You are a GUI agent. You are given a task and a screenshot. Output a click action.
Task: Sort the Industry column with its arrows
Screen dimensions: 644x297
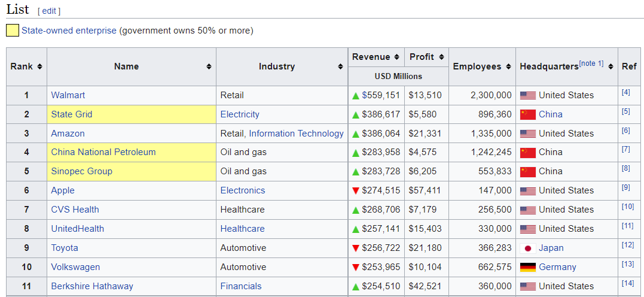340,66
